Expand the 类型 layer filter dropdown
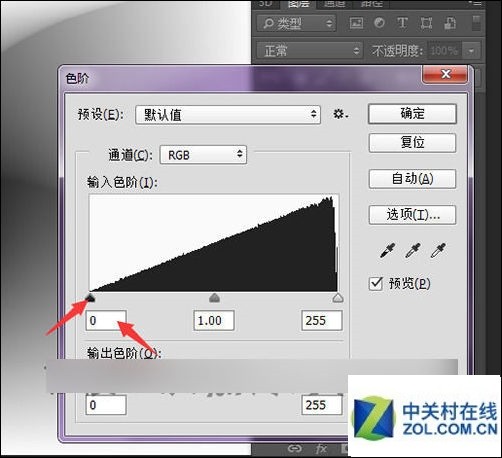502x458 pixels. click(x=296, y=23)
